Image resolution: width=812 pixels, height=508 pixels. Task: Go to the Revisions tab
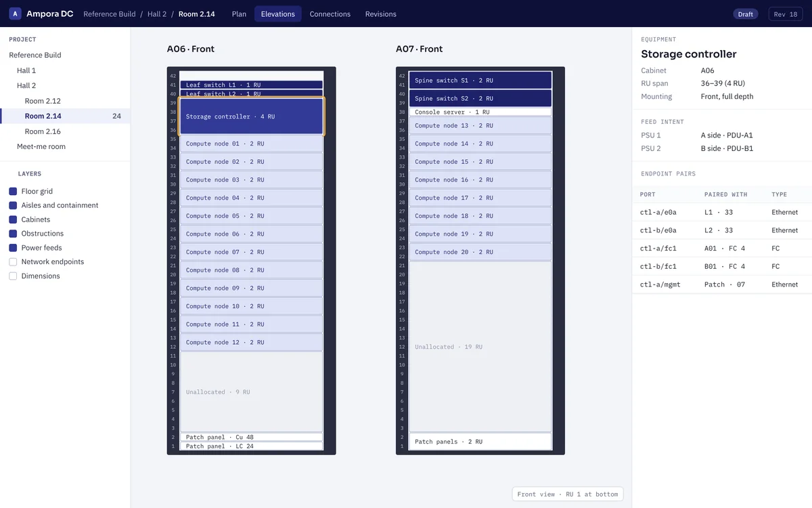[x=381, y=14]
